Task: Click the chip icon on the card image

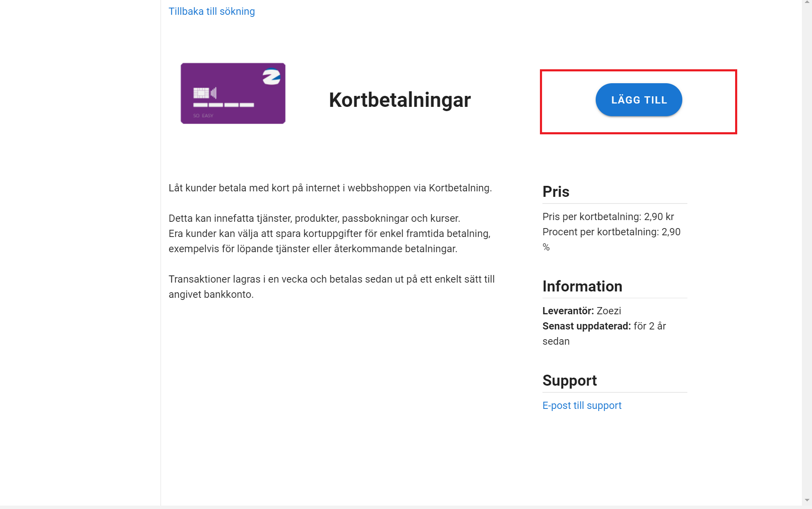Action: click(201, 93)
